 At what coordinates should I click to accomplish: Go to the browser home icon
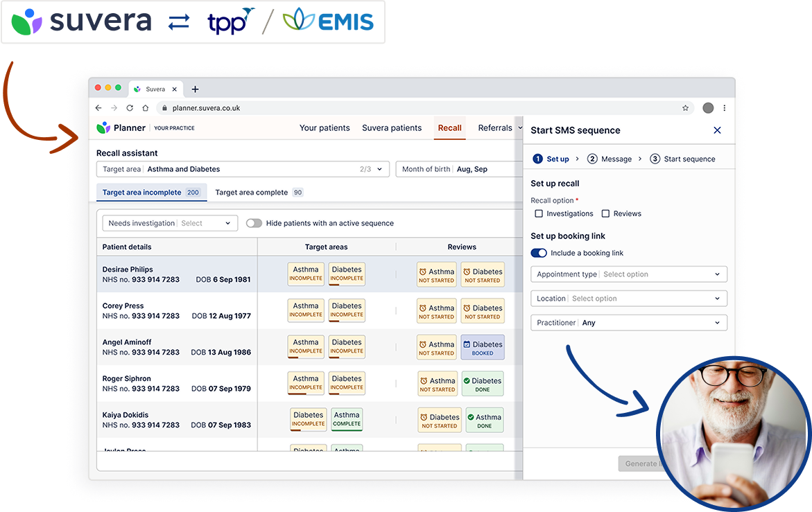(146, 108)
